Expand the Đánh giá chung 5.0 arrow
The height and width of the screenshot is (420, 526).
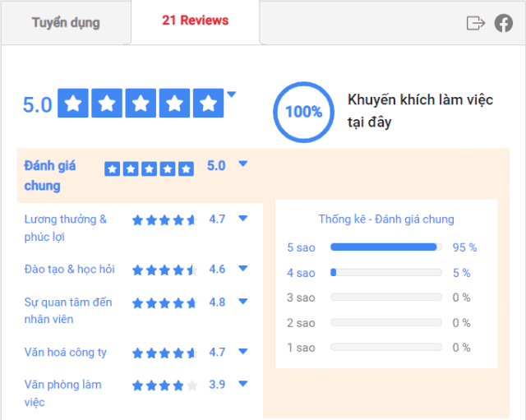click(243, 164)
